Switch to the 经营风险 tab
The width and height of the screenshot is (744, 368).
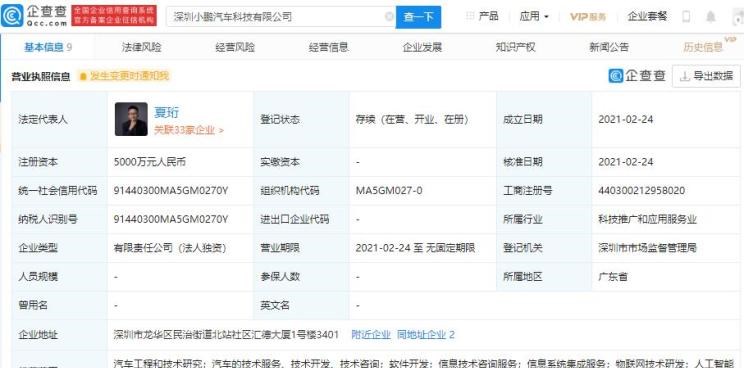[235, 47]
